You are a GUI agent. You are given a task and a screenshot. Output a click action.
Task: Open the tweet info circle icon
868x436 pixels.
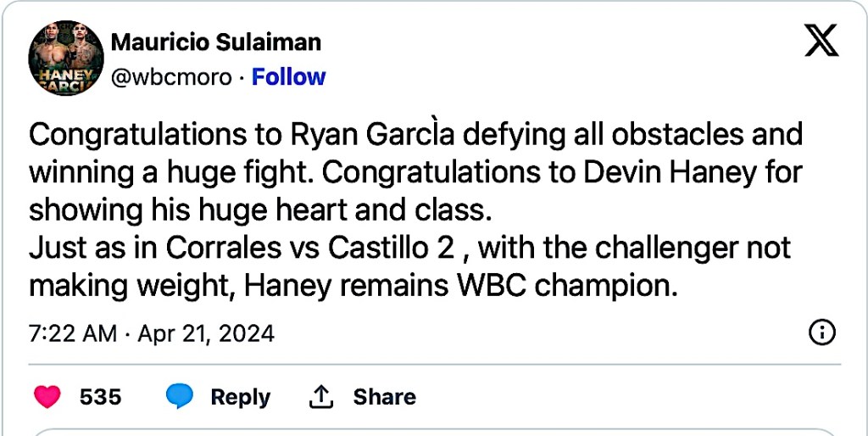pyautogui.click(x=822, y=333)
